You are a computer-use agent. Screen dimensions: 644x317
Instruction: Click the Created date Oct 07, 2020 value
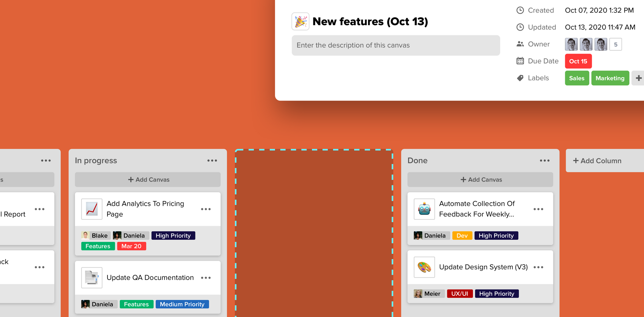(600, 10)
